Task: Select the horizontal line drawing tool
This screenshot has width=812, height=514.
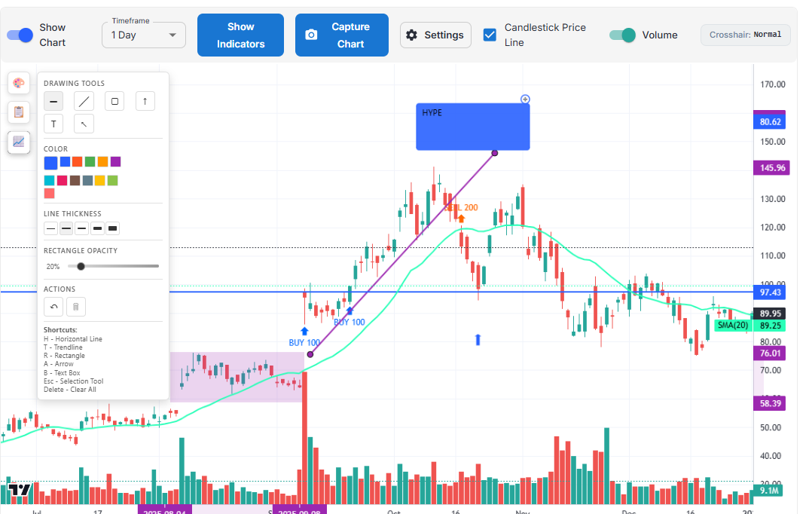Action: pos(53,101)
